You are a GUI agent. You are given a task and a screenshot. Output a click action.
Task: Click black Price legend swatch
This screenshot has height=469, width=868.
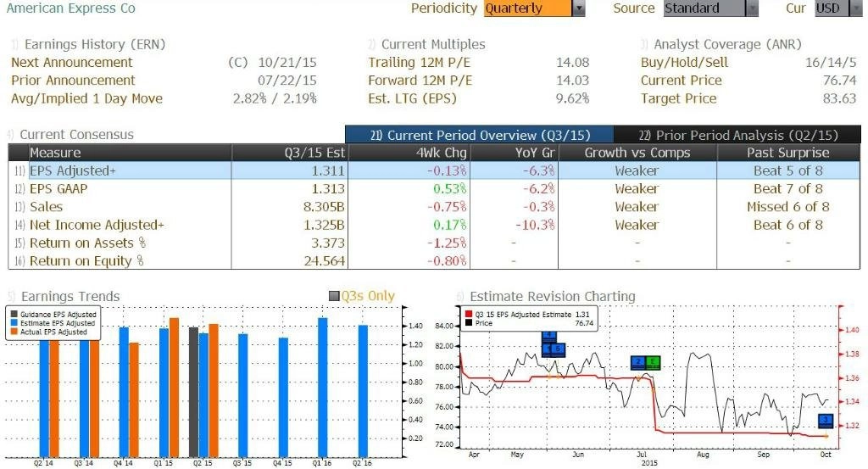coord(469,323)
